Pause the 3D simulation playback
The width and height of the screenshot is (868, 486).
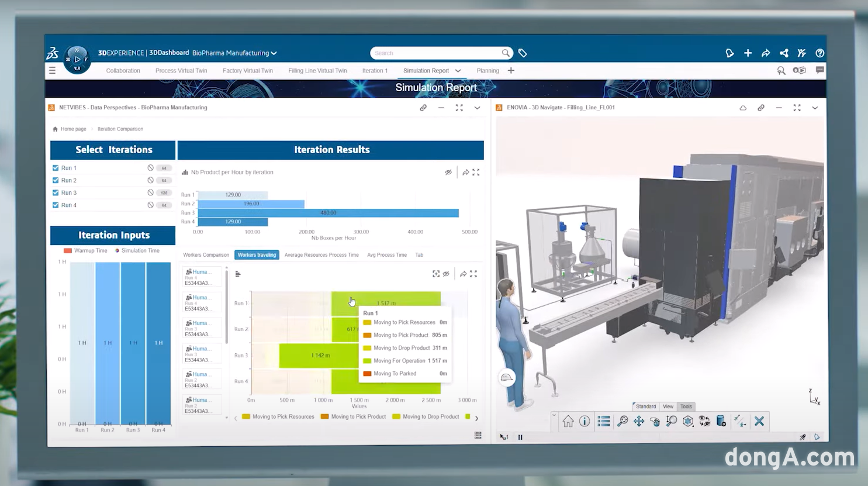tap(520, 437)
